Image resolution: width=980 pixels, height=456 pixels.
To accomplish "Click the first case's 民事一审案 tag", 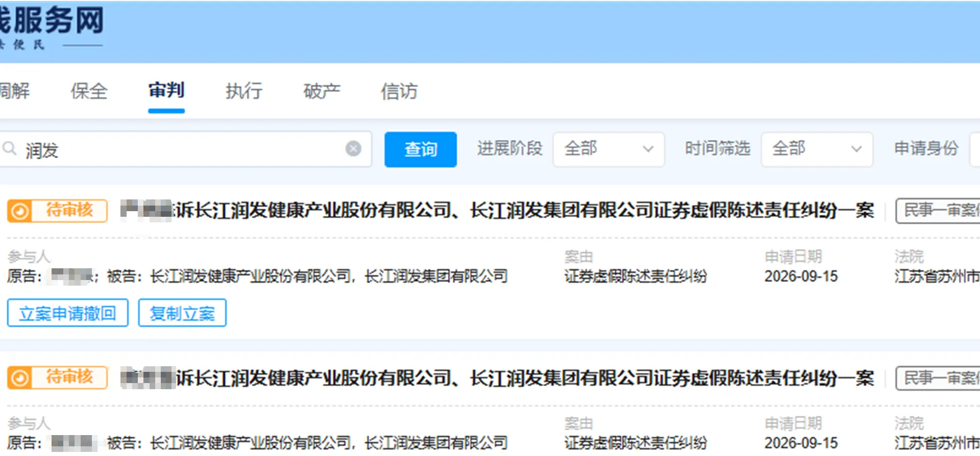I will click(x=938, y=211).
